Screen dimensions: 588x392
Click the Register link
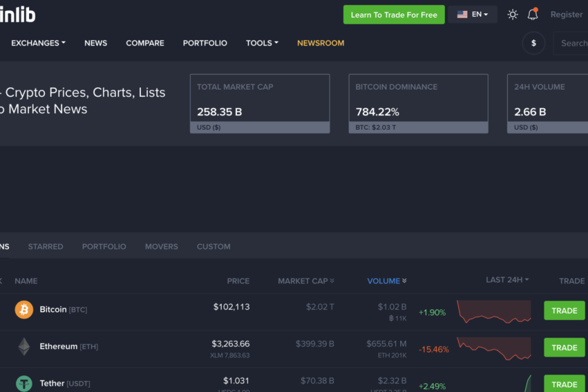click(x=567, y=15)
